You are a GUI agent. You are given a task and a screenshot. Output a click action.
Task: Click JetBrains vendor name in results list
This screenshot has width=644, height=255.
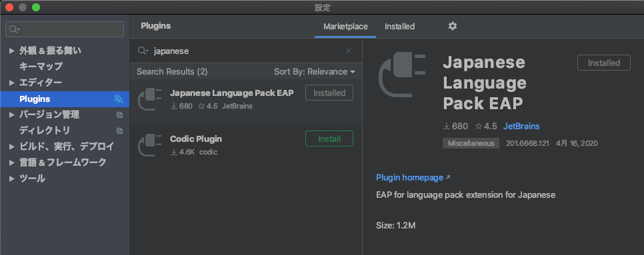(x=237, y=106)
